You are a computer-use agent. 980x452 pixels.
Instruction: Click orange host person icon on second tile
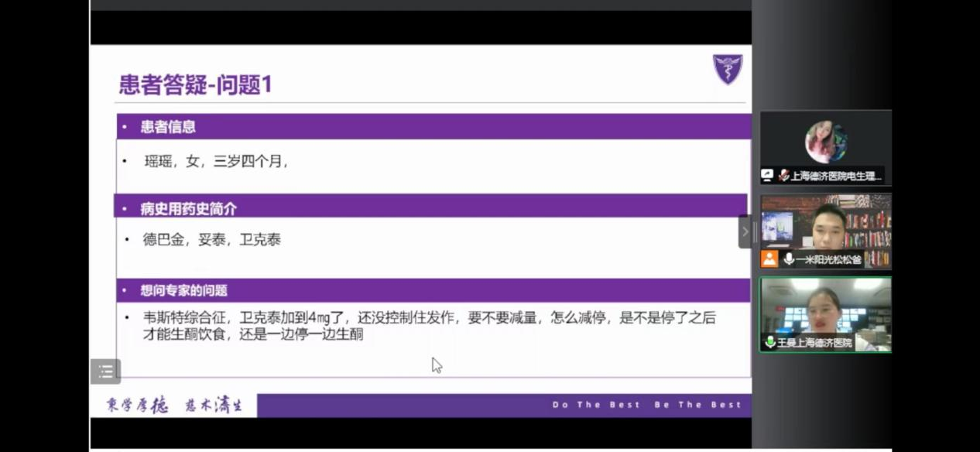pyautogui.click(x=769, y=259)
